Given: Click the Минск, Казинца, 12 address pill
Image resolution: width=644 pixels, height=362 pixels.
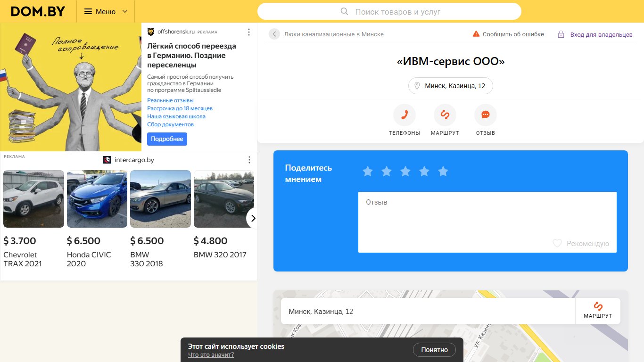Looking at the screenshot, I should coord(451,86).
